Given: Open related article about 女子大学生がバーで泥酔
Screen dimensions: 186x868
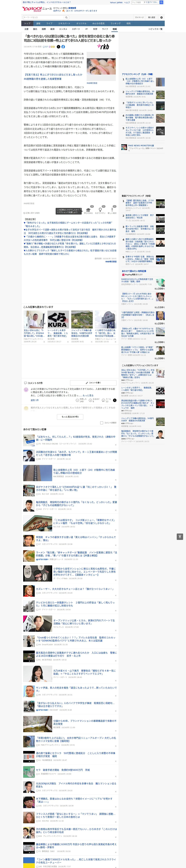Looking at the screenshot, I should tap(70, 231).
